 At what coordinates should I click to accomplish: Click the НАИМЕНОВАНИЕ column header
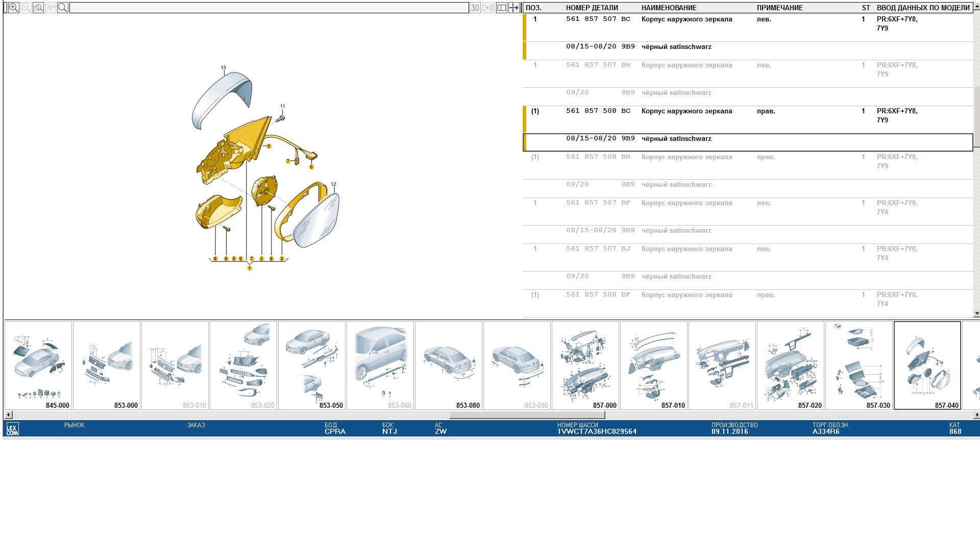tap(669, 8)
